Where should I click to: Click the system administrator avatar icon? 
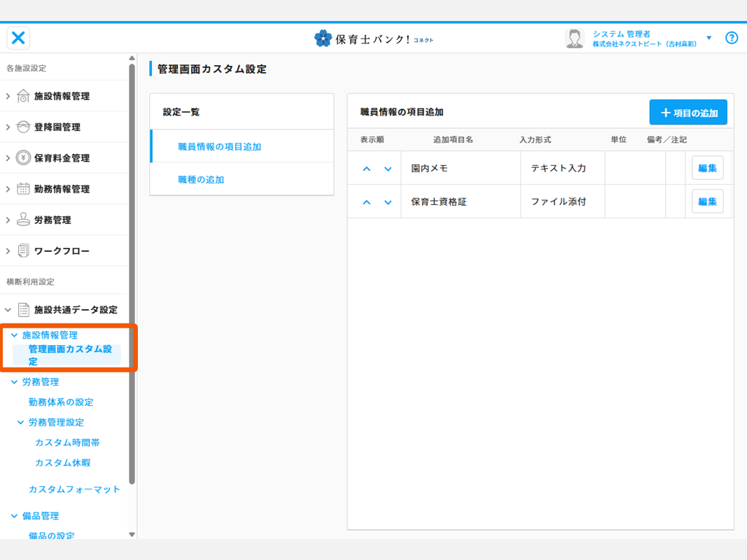point(575,38)
